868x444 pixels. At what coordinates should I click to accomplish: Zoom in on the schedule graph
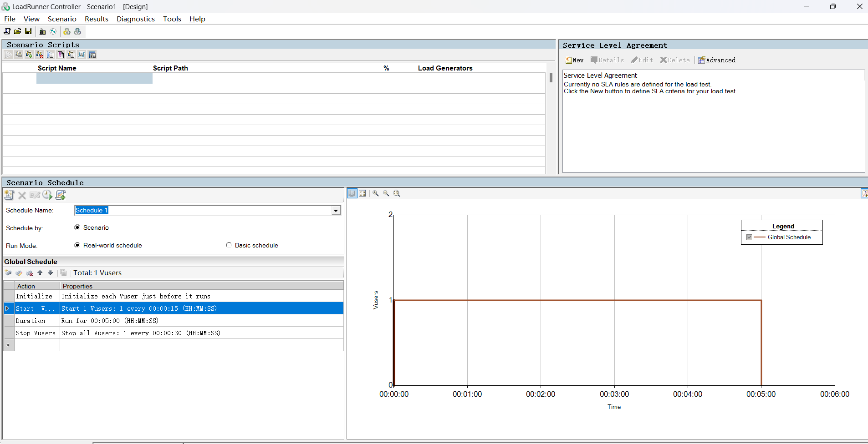pos(376,193)
